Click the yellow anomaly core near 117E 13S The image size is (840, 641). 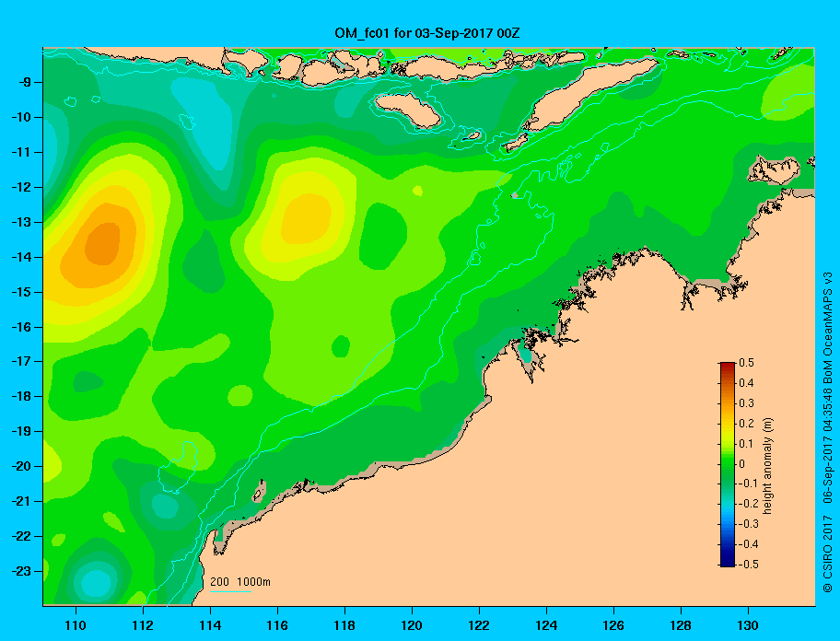(x=307, y=219)
